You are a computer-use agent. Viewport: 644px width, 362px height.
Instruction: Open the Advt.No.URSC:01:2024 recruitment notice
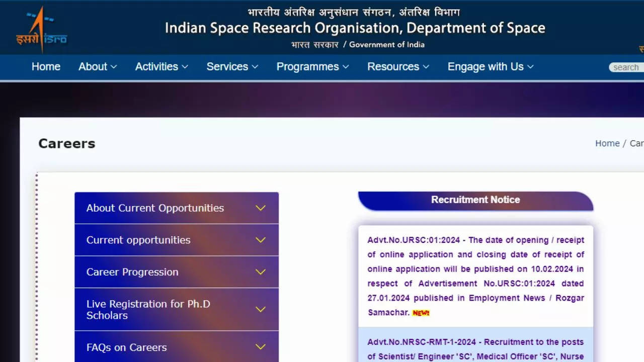click(x=476, y=276)
